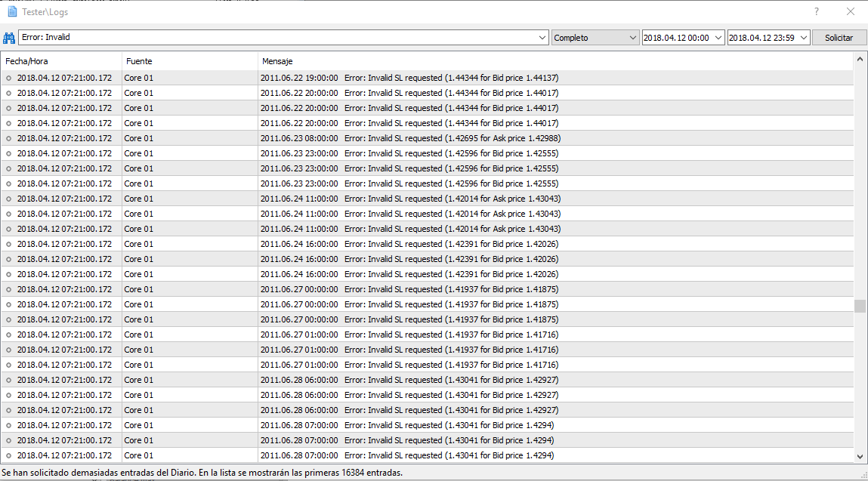Image resolution: width=868 pixels, height=481 pixels.
Task: Click the help question mark button
Action: coord(817,11)
